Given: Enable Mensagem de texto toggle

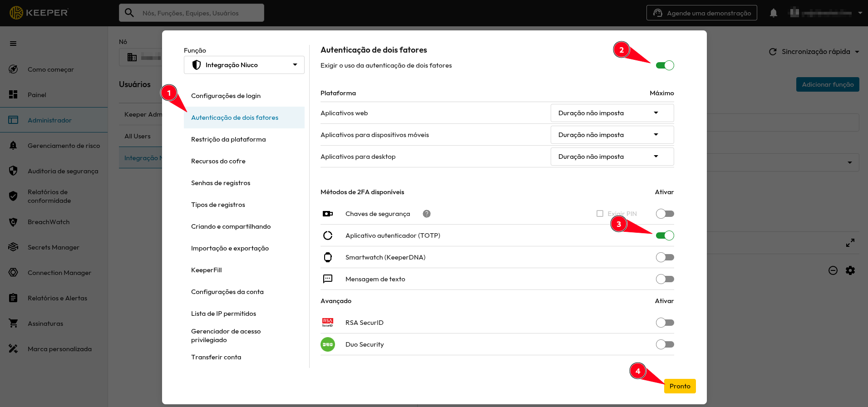Looking at the screenshot, I should 665,279.
